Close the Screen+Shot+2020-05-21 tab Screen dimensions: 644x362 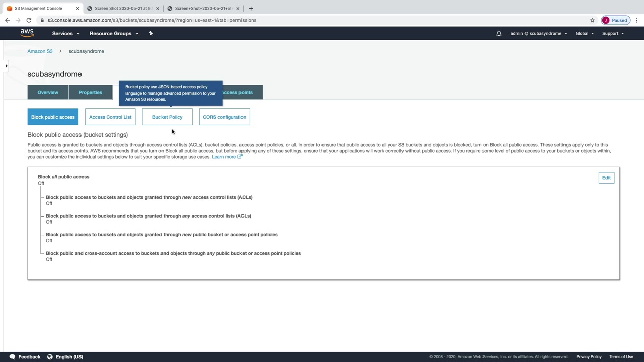[238, 8]
